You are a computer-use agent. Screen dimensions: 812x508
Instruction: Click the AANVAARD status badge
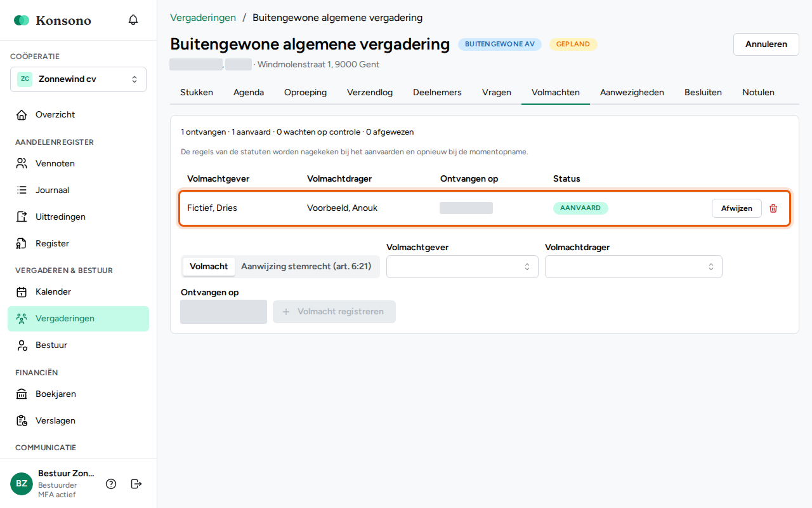coord(580,208)
